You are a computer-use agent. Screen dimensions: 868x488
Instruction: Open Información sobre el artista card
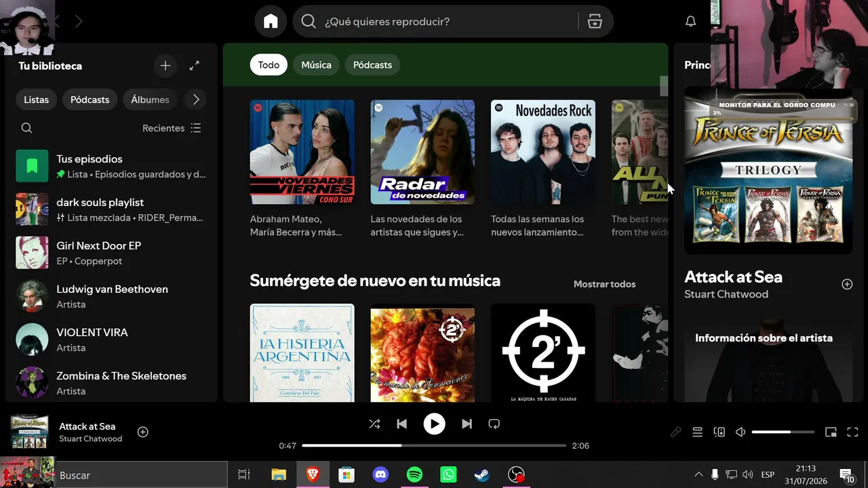pos(768,359)
